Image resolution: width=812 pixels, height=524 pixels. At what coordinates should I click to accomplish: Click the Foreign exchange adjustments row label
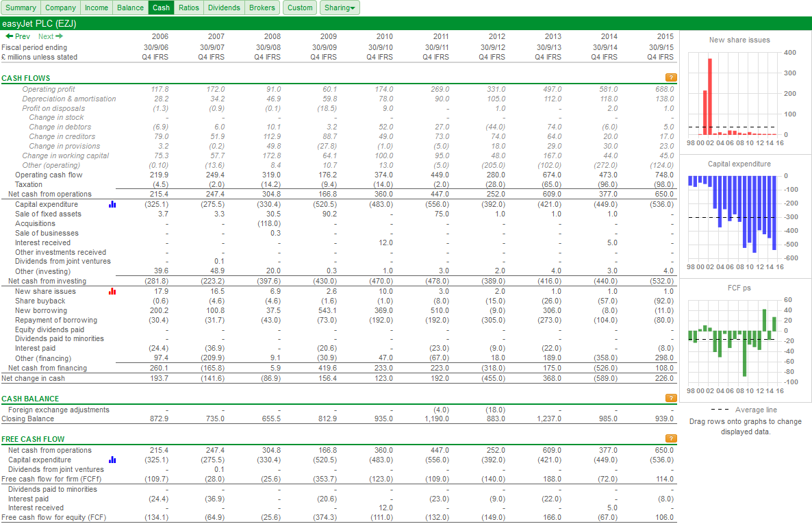tap(59, 410)
